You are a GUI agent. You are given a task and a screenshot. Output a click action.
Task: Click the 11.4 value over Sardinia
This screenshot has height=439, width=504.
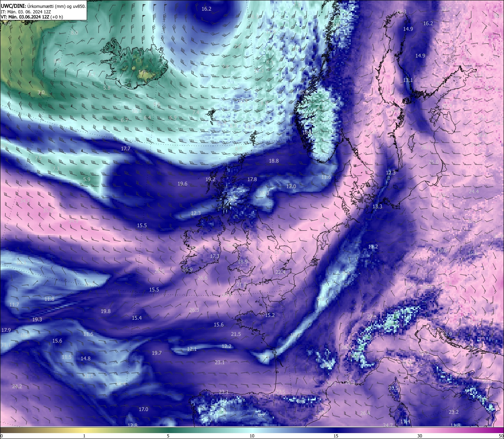point(405,421)
